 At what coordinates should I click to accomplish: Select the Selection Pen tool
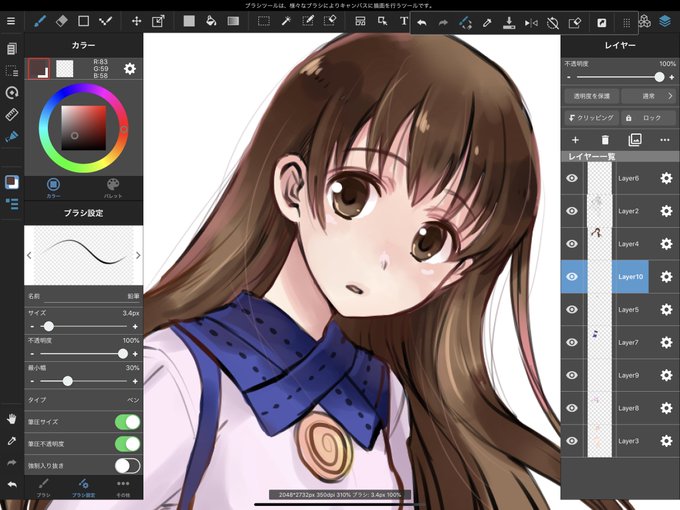(x=308, y=21)
